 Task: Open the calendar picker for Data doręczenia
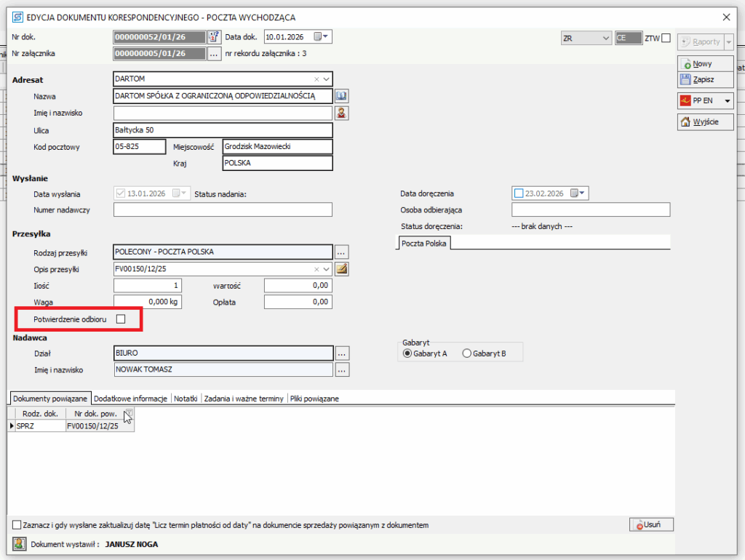[578, 193]
